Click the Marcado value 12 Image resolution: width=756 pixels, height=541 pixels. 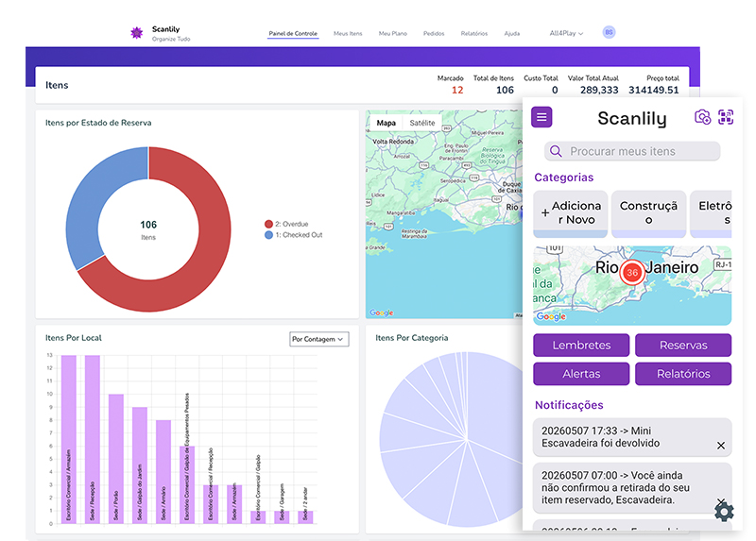click(457, 90)
